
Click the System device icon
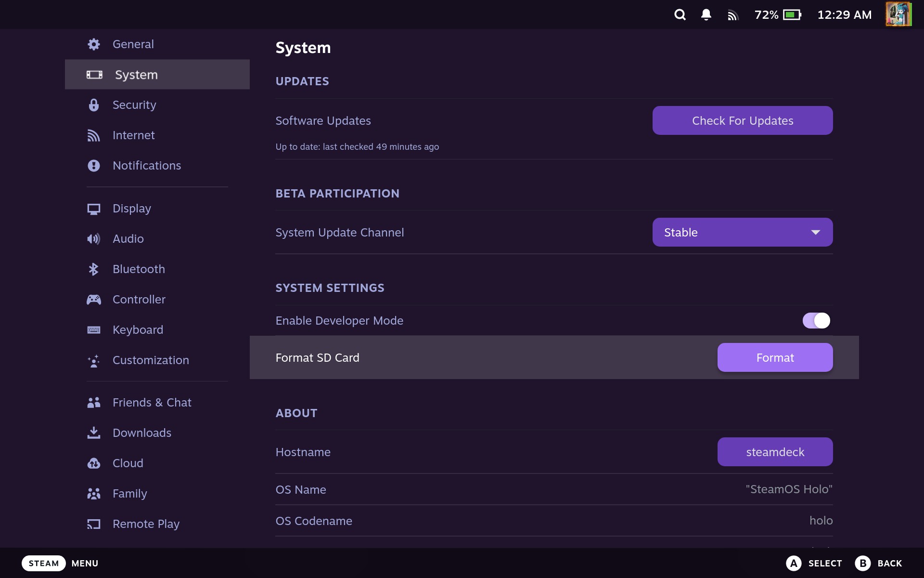point(94,75)
